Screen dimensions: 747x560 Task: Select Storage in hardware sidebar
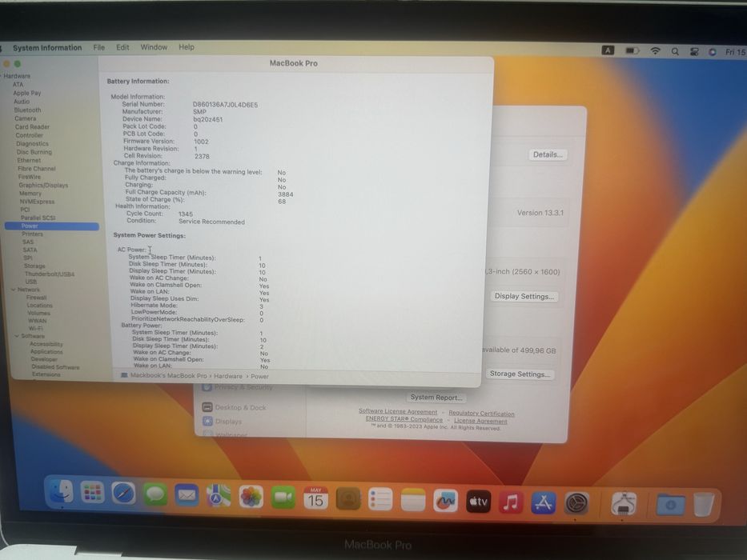coord(34,266)
